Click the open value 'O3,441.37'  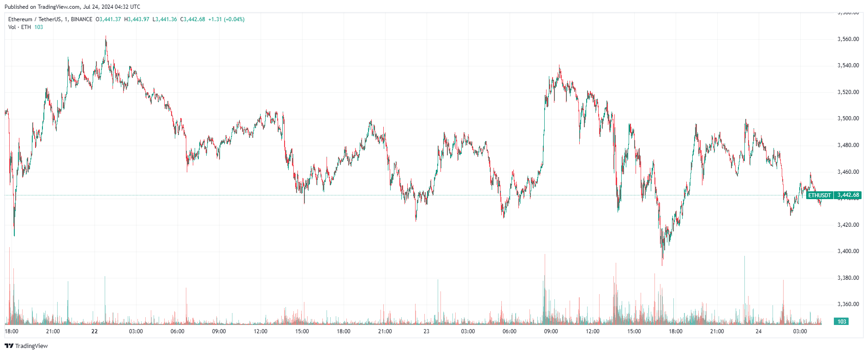pyautogui.click(x=108, y=19)
